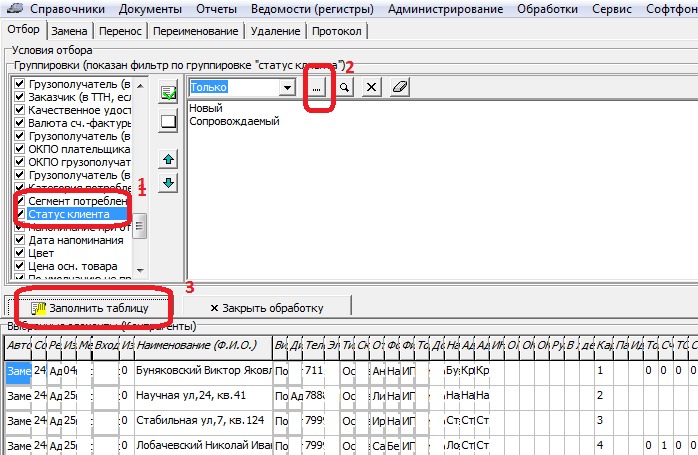Move grouping down with green arrow
Image resolution: width=698 pixels, height=455 pixels.
click(168, 182)
